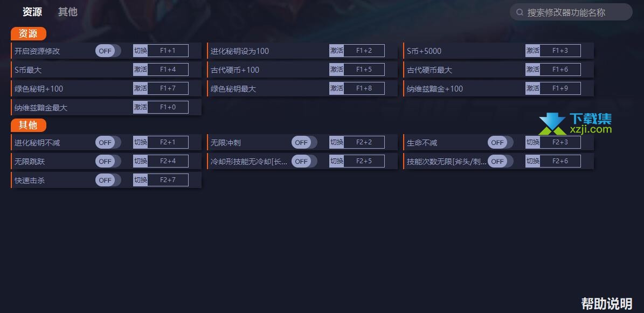Image resolution: width=644 pixels, height=313 pixels.
Task: Enable the 快速击杀 toggle
Action: coord(108,180)
